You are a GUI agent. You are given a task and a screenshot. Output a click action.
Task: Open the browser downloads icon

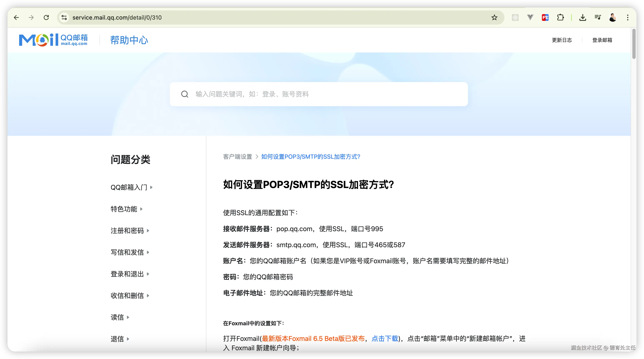tap(583, 17)
